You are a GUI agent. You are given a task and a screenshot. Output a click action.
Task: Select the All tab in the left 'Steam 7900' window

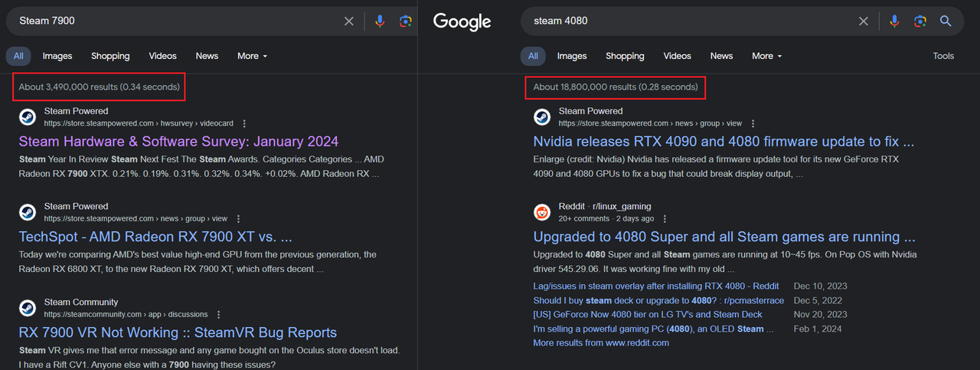(18, 56)
